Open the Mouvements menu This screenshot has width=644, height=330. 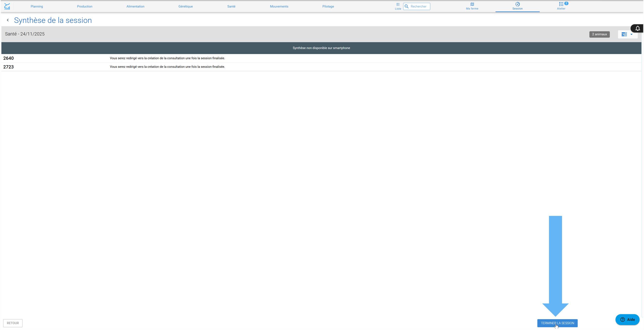point(279,7)
